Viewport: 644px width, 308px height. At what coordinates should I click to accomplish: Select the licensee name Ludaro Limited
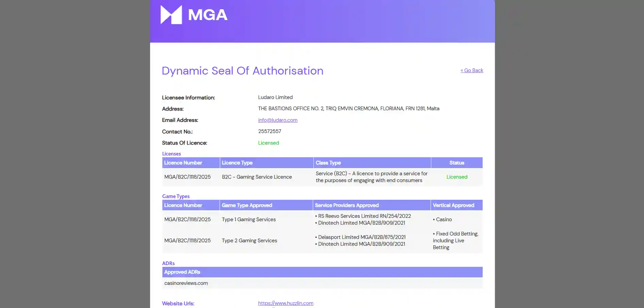(x=275, y=97)
